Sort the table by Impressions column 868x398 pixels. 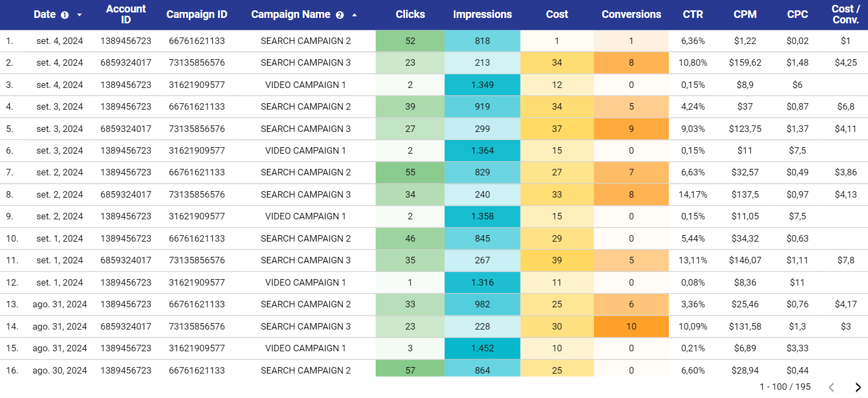482,14
